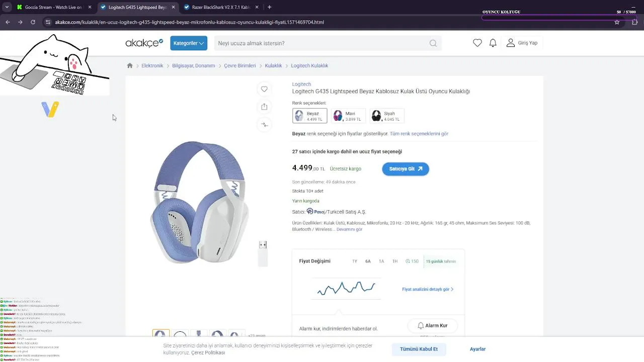Select 1A price history range
644x362 pixels.
click(x=381, y=261)
